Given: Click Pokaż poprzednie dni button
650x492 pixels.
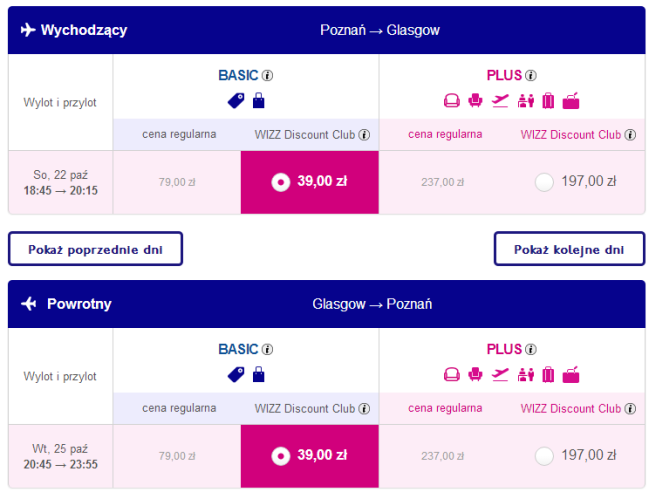Looking at the screenshot, I should (x=95, y=249).
